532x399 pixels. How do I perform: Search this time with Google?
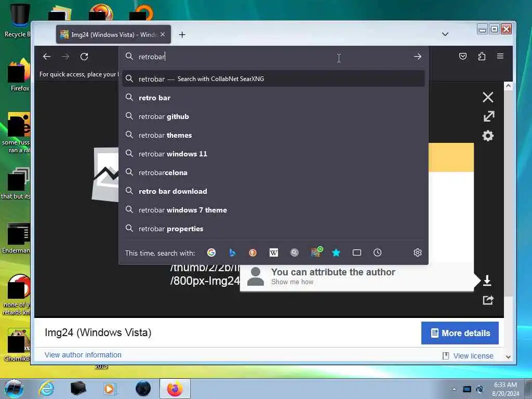pyautogui.click(x=211, y=252)
